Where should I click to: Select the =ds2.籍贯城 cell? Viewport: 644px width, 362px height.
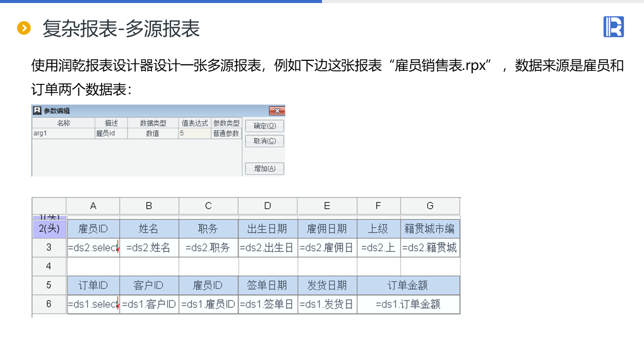click(x=430, y=247)
